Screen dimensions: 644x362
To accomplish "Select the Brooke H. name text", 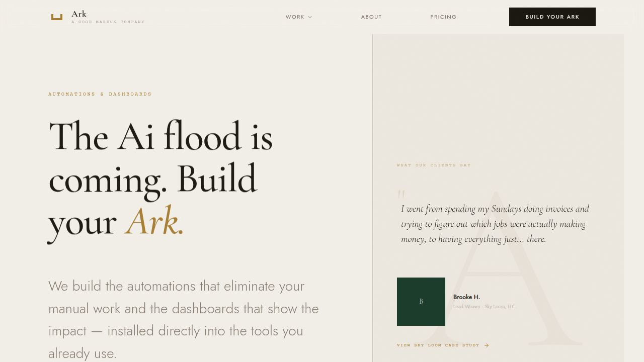I will point(466,297).
